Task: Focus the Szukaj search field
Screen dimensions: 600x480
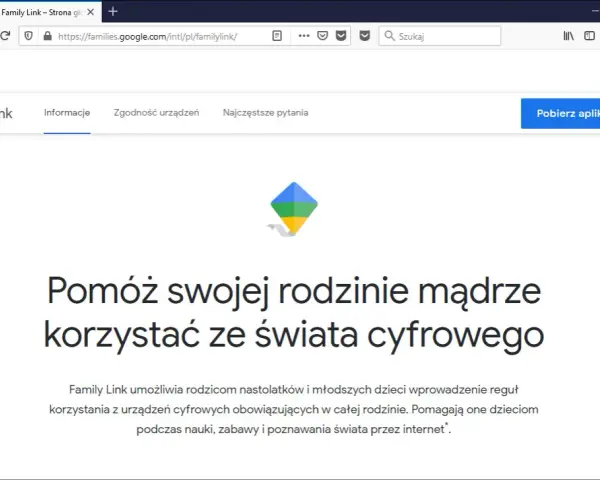Action: (x=440, y=36)
